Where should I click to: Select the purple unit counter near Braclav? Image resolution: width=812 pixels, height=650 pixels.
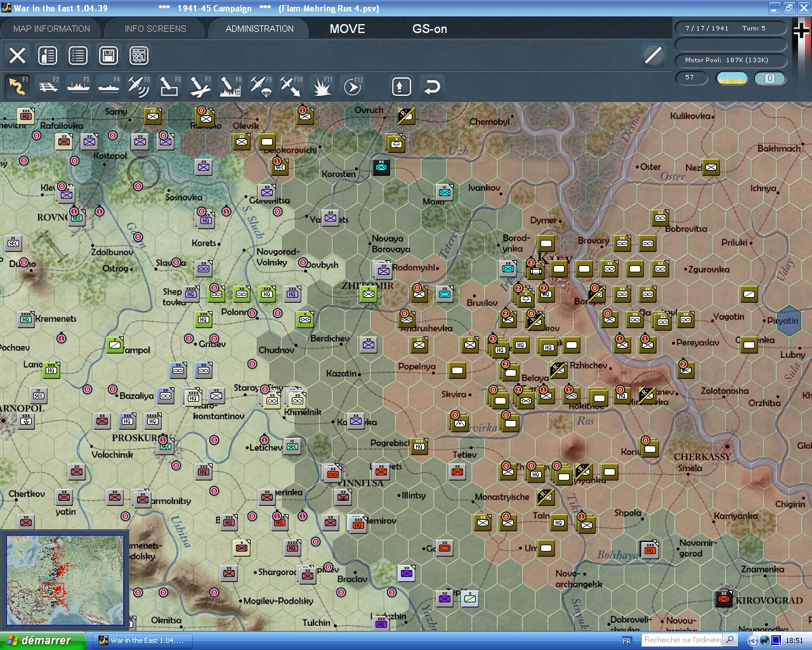[407, 573]
